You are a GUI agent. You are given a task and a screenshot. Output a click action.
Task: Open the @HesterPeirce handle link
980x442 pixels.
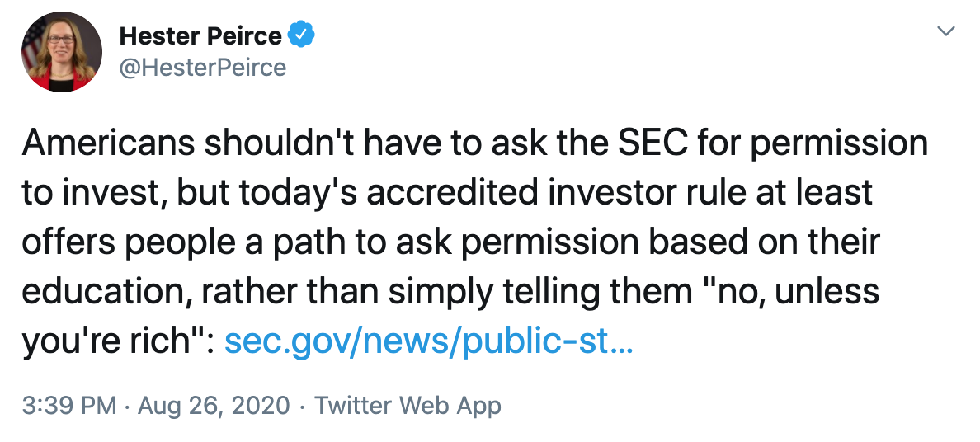point(203,67)
